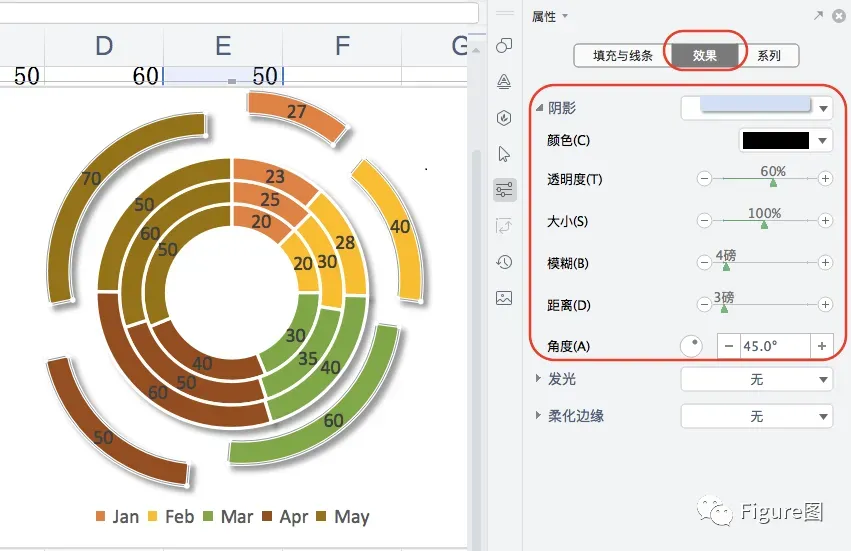Screen dimensions: 851x551
Task: Collapse the 阴影 section
Action: (x=539, y=108)
